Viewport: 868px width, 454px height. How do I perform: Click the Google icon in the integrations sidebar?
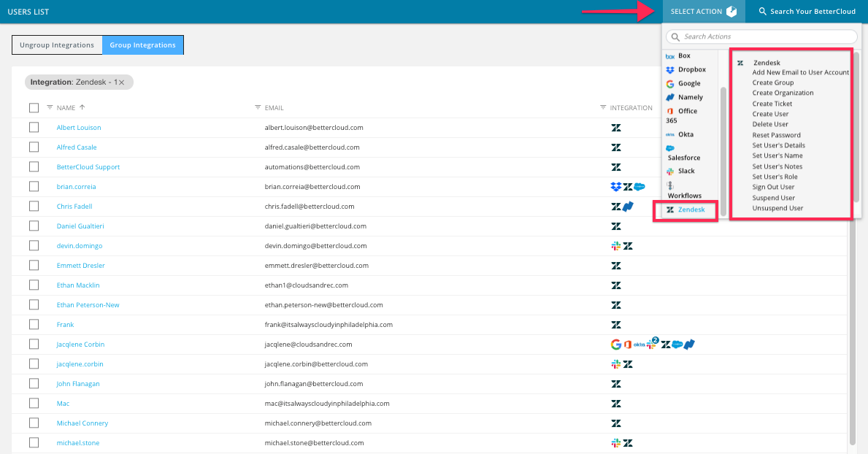(670, 83)
